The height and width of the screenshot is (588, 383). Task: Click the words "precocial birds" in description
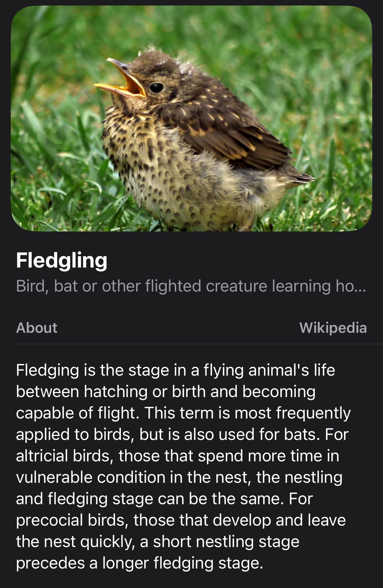70,520
